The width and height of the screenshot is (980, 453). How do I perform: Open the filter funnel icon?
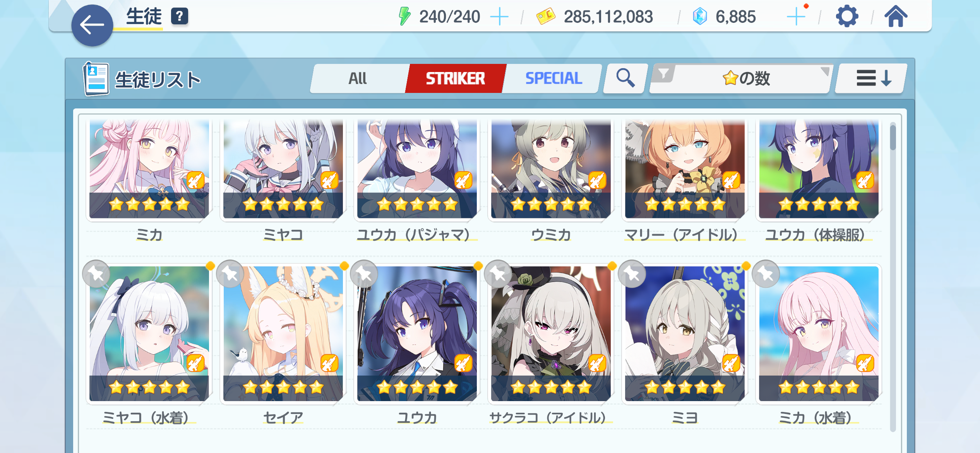(663, 73)
